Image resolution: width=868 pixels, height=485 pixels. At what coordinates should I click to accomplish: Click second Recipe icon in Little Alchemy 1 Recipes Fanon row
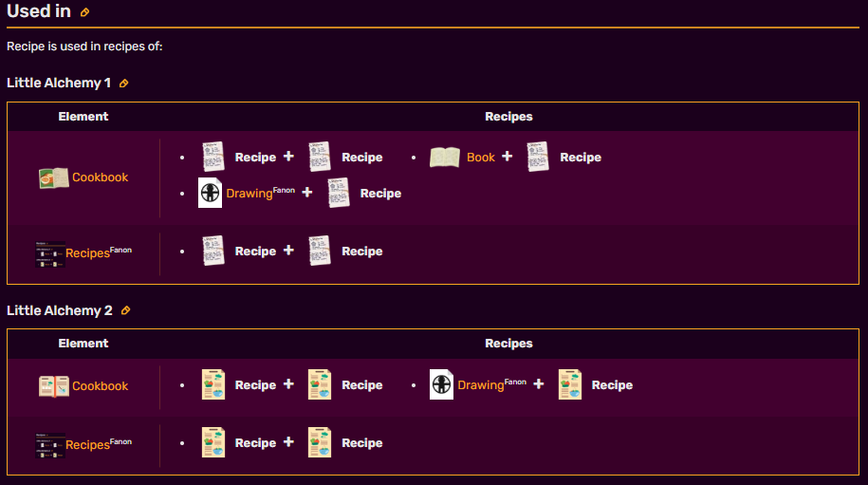(x=320, y=251)
